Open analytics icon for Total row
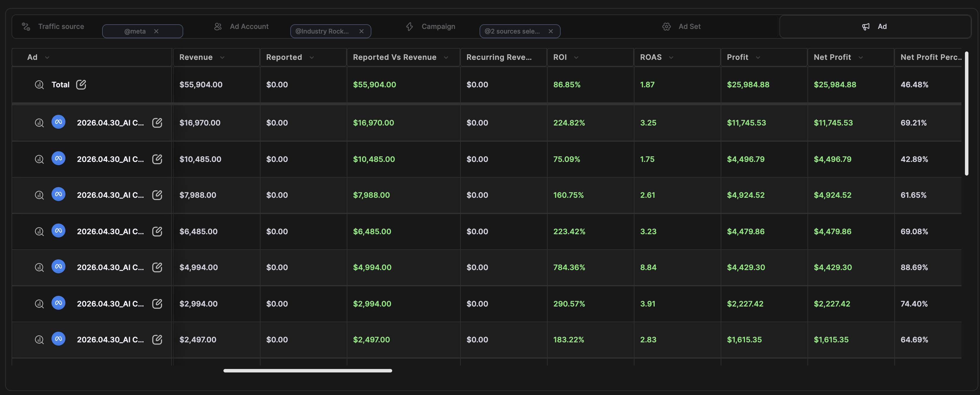Image resolution: width=980 pixels, height=395 pixels. coord(39,85)
